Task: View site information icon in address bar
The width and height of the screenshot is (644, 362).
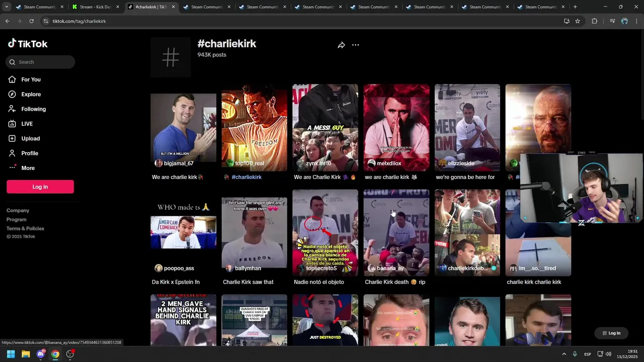Action: (x=46, y=21)
